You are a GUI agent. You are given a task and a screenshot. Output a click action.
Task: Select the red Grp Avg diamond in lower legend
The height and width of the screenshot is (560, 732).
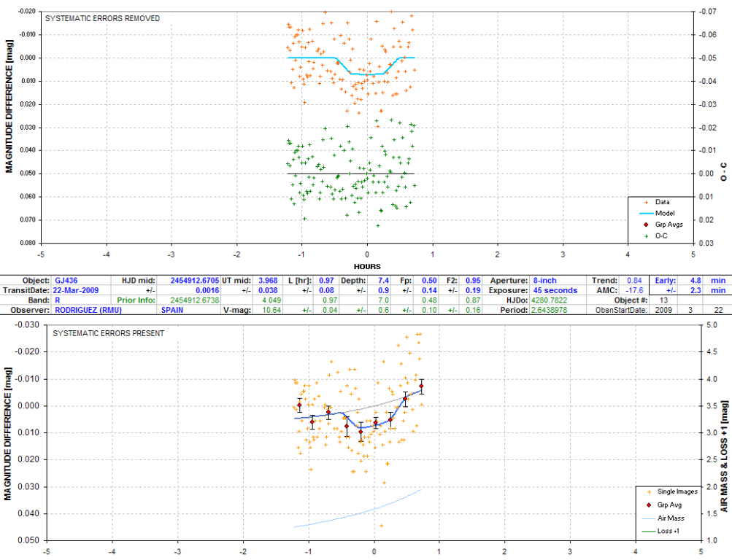tap(649, 505)
